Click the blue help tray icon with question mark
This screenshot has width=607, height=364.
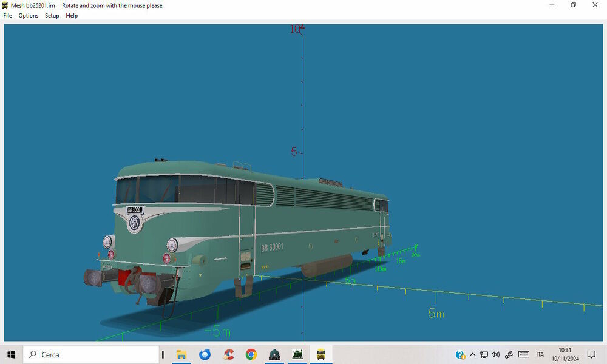pos(460,354)
